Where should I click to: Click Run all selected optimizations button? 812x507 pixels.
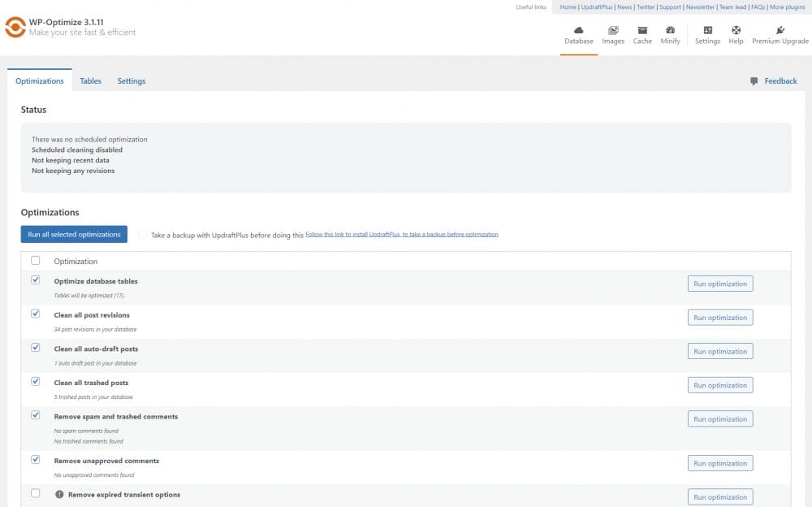[74, 234]
